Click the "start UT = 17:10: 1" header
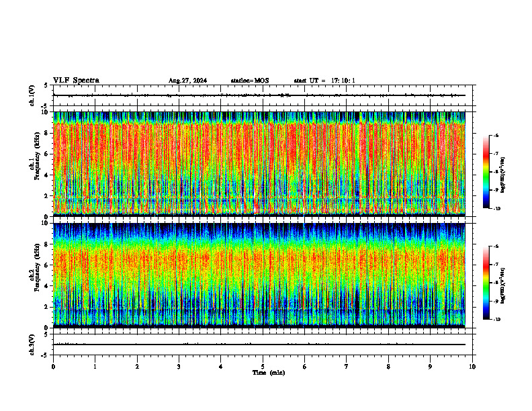Image resolution: width=532 pixels, height=411 pixels. click(x=324, y=81)
